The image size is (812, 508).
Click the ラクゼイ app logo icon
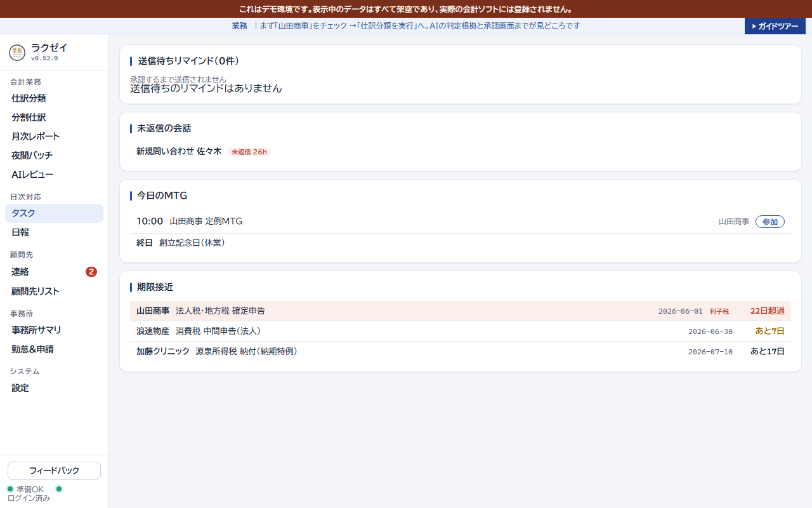(x=17, y=53)
